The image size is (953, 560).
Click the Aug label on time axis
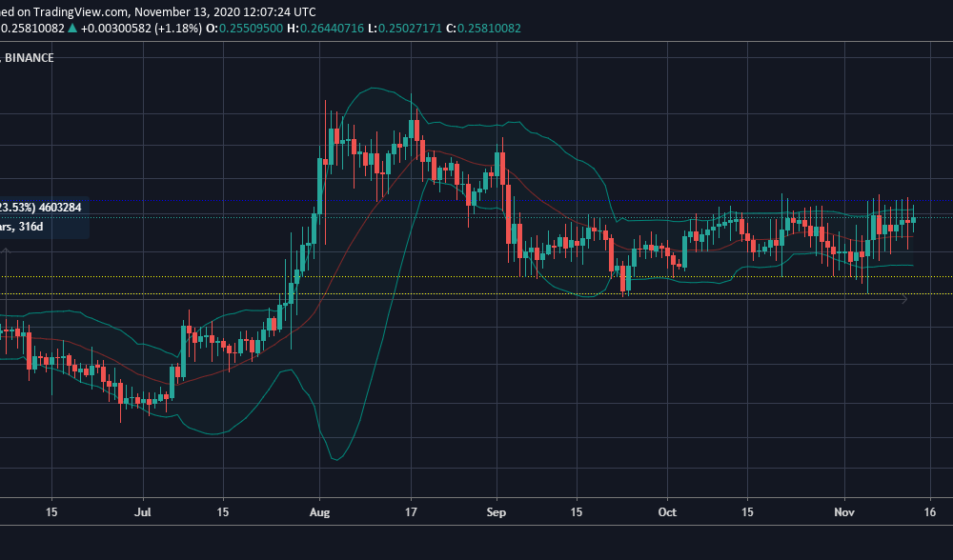[x=319, y=512]
